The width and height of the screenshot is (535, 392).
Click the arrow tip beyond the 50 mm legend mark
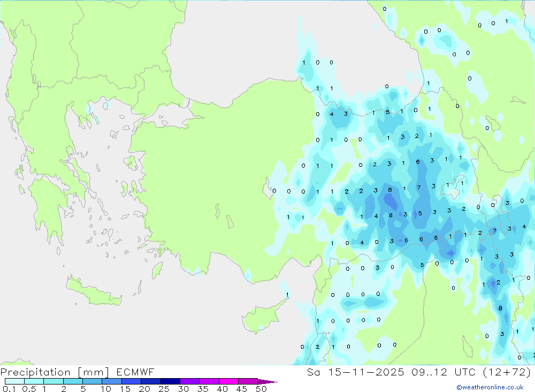pyautogui.click(x=268, y=382)
